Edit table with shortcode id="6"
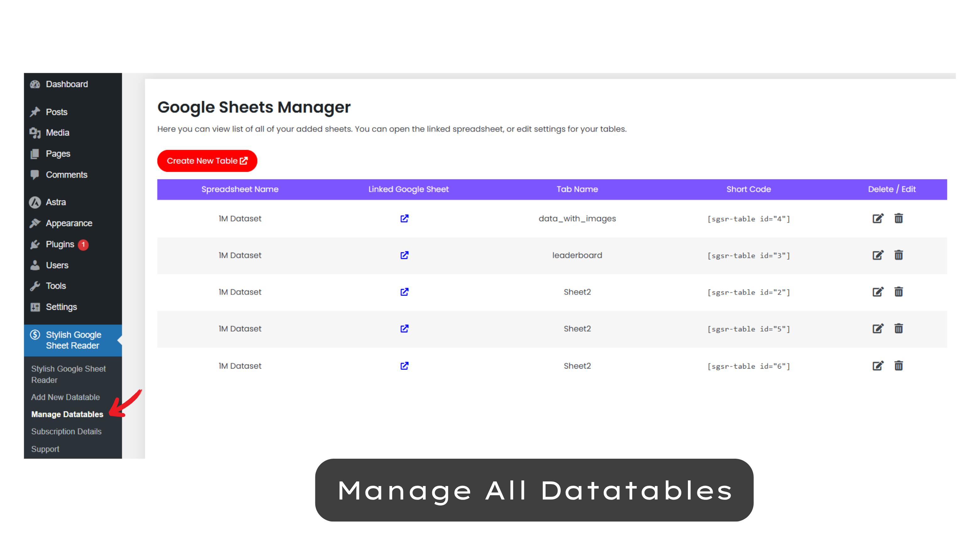The height and width of the screenshot is (551, 980). click(878, 365)
